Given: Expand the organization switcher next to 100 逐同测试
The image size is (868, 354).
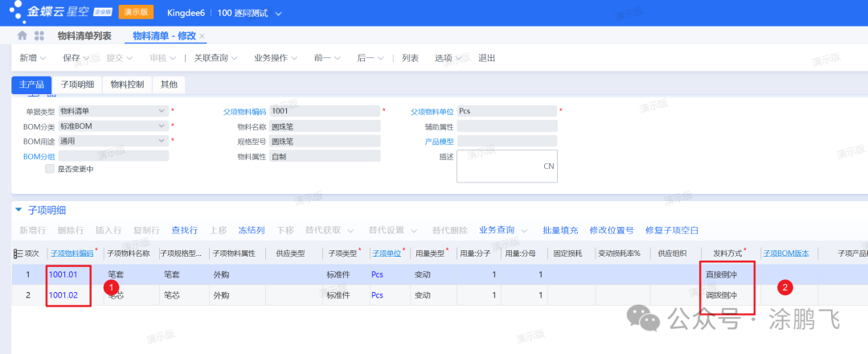Looking at the screenshot, I should (x=279, y=14).
